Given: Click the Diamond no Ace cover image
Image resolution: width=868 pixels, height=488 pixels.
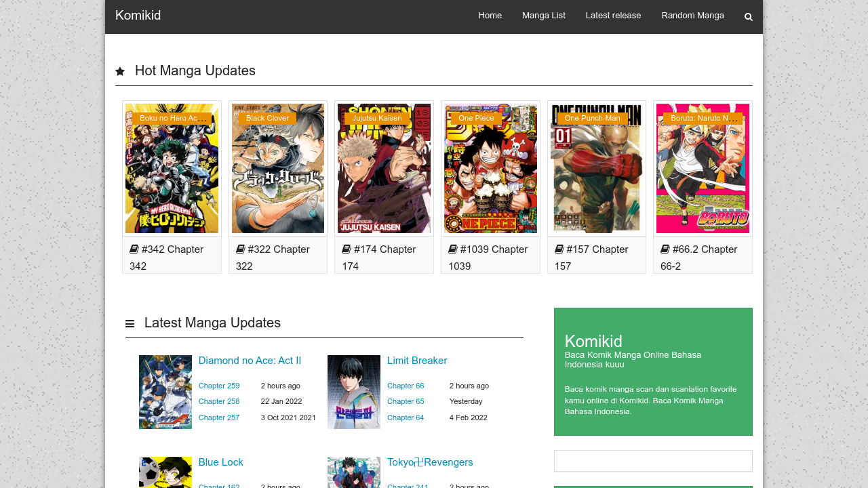Looking at the screenshot, I should tap(165, 392).
